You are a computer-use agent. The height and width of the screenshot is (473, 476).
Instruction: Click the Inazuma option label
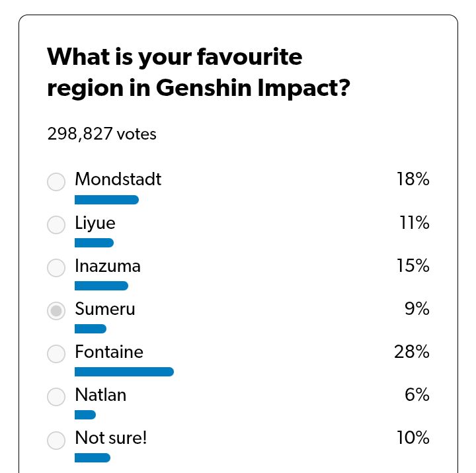(x=108, y=266)
